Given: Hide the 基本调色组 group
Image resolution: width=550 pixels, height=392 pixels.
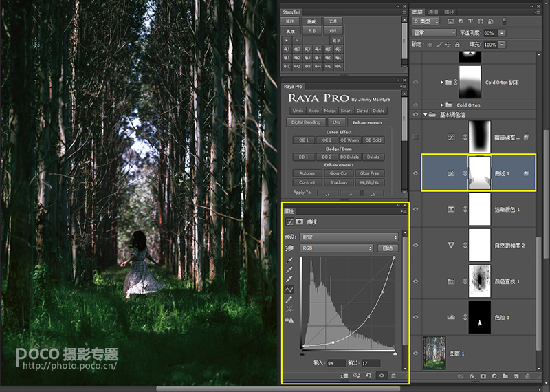Looking at the screenshot, I should tap(416, 114).
